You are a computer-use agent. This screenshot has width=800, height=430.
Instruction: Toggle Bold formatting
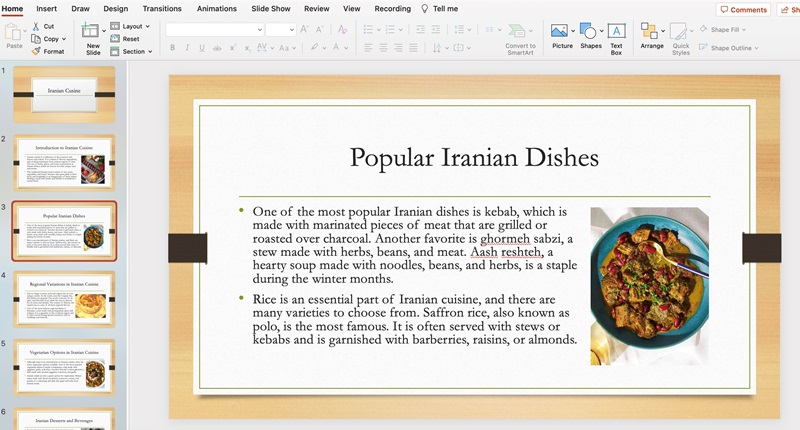(173, 48)
